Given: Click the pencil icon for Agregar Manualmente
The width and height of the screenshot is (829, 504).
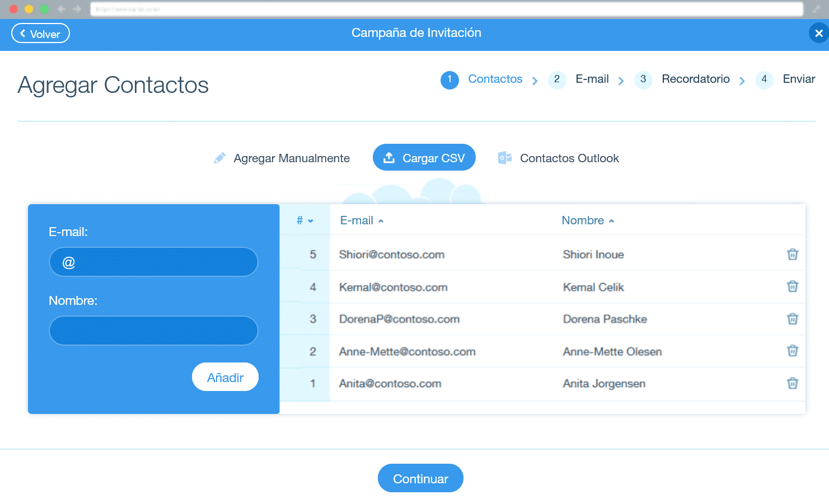Looking at the screenshot, I should [220, 158].
